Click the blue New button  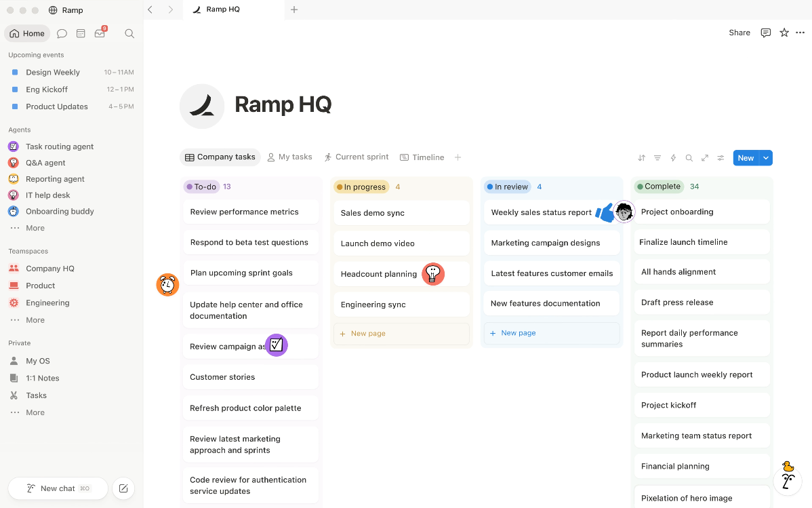pyautogui.click(x=746, y=158)
